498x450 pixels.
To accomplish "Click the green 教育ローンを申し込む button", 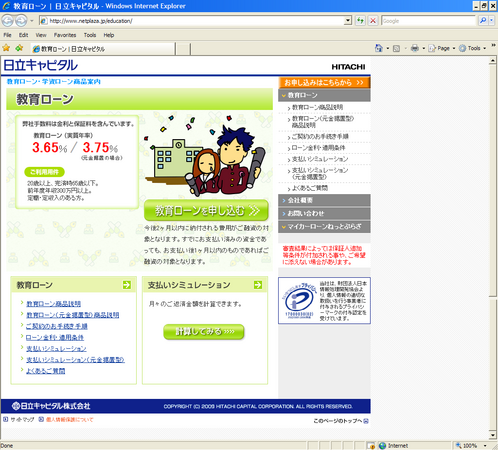I will point(206,210).
